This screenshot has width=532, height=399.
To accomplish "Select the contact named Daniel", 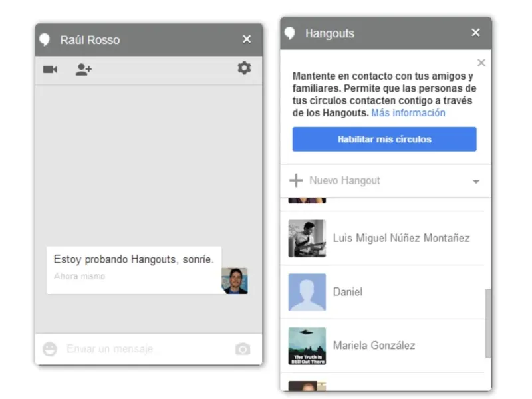I will click(382, 292).
